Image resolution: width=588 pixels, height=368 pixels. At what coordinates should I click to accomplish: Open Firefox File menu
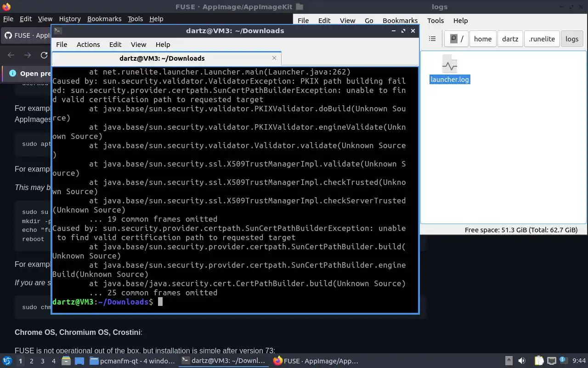pos(8,19)
